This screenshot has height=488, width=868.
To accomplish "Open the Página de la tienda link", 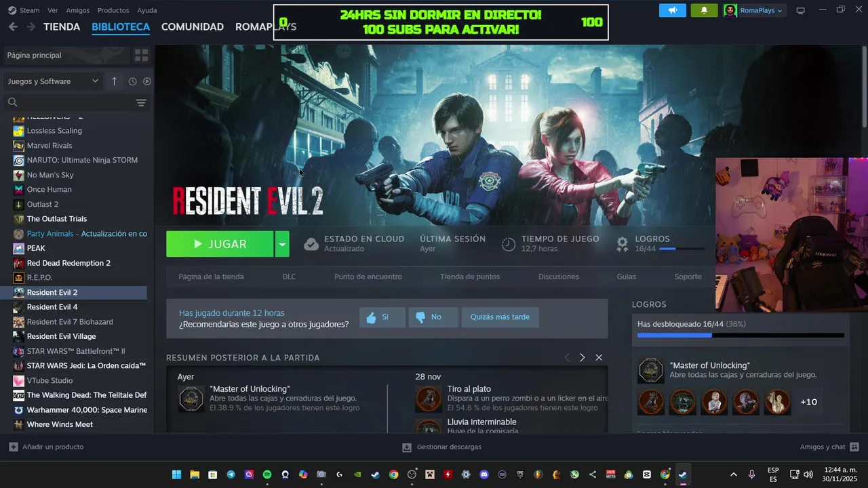I will pyautogui.click(x=211, y=277).
